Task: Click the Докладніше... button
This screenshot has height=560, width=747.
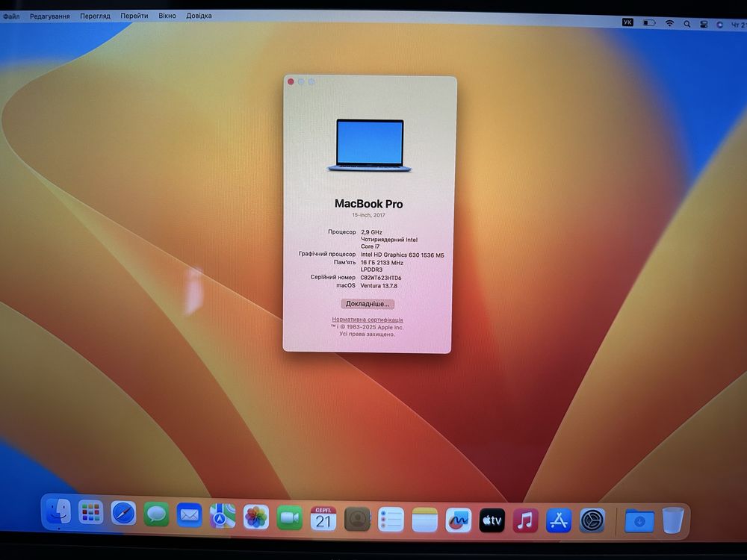Action: point(368,304)
